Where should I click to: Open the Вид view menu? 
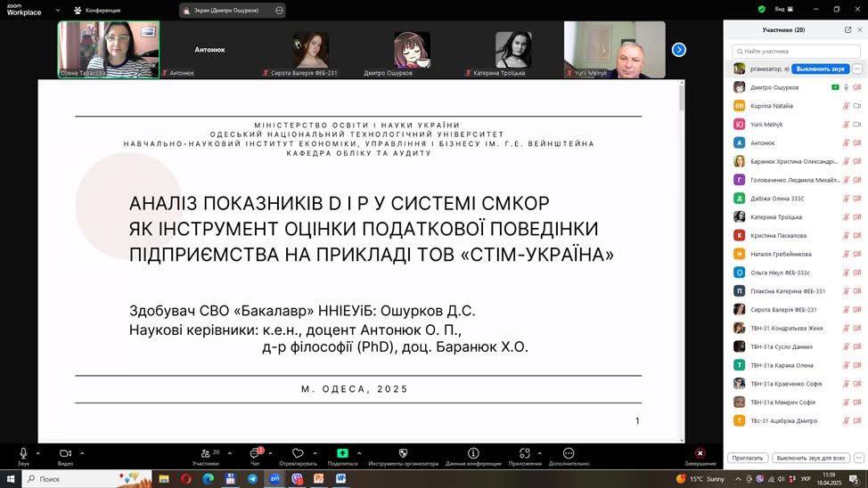pyautogui.click(x=784, y=10)
